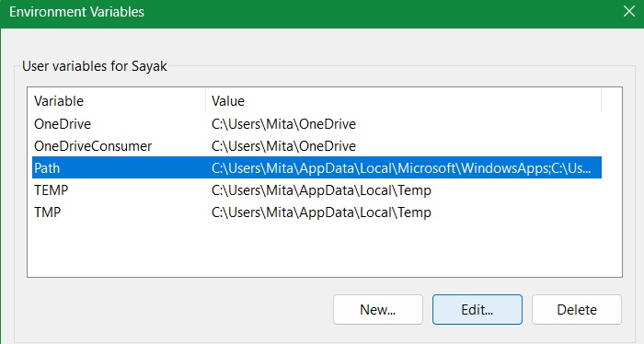Select the OneDriveConsumer variable row
This screenshot has height=344, width=644.
pyautogui.click(x=316, y=146)
